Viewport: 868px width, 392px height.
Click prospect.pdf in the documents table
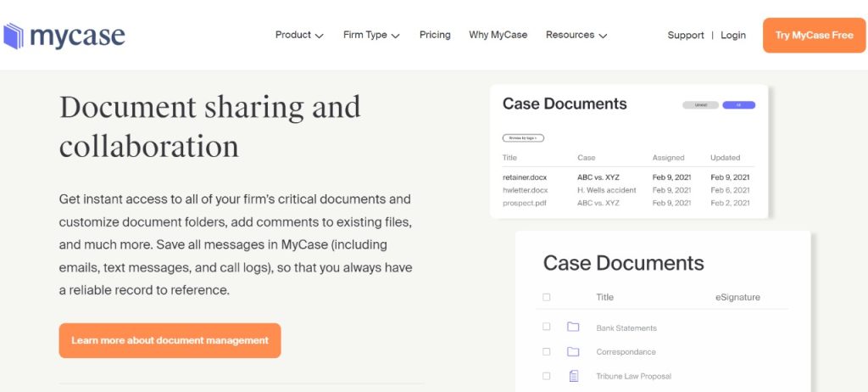(x=524, y=203)
